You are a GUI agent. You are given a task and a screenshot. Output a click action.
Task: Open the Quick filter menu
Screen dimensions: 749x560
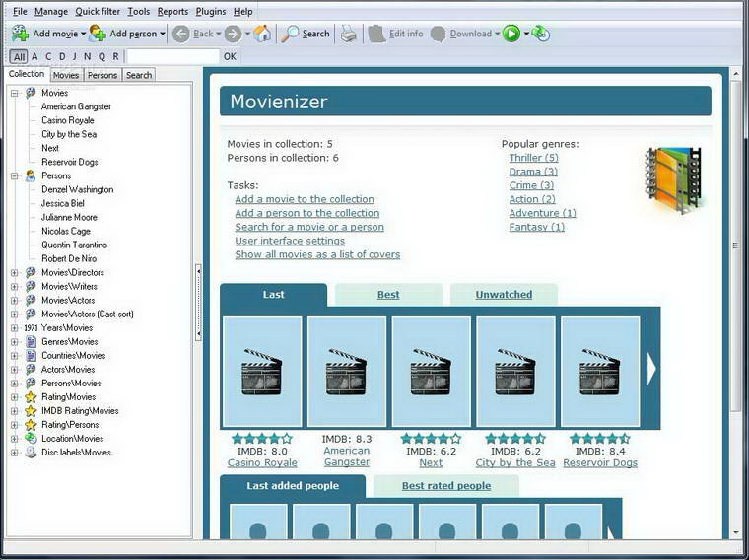point(98,12)
